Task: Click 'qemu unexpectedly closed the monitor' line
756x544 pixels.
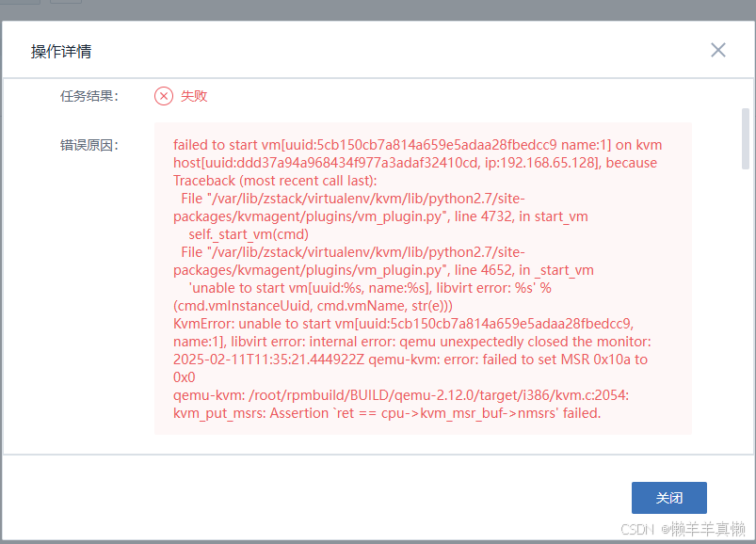Action: pyautogui.click(x=411, y=341)
